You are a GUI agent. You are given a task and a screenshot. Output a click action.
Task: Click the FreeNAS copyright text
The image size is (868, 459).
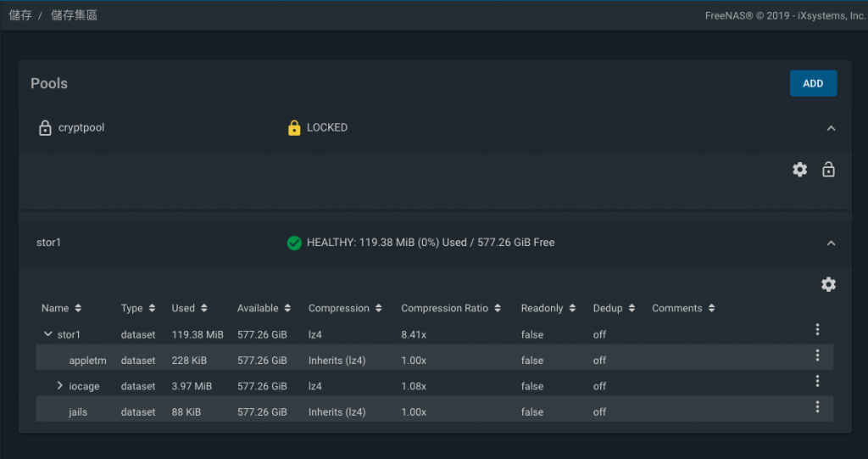point(785,15)
